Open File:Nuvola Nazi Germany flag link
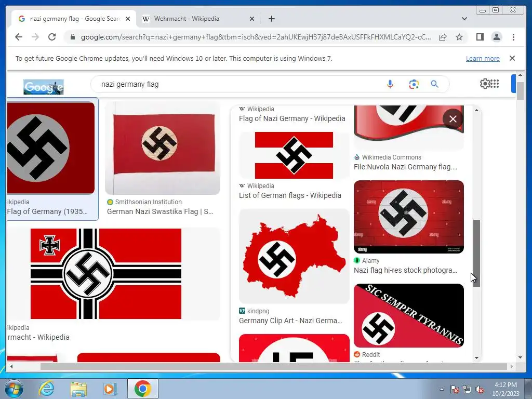The image size is (532, 399). (405, 167)
